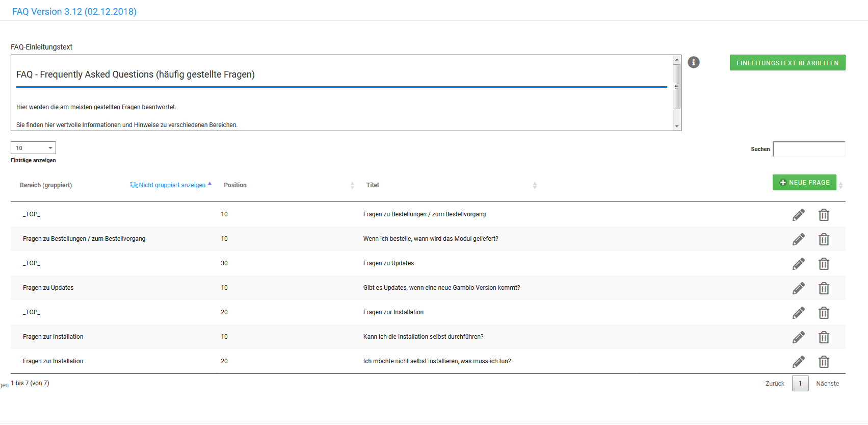This screenshot has height=425, width=868.
Task: Focus the 'Suchen' search field
Action: (x=809, y=149)
